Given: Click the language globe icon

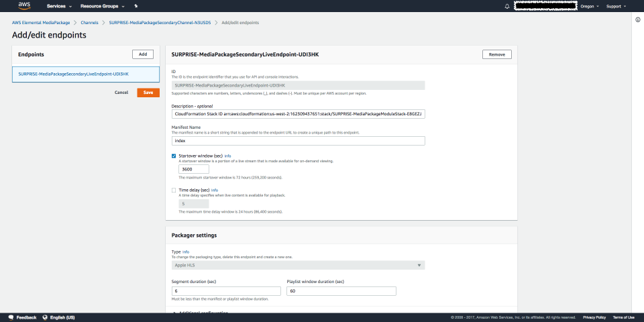Looking at the screenshot, I should 45,317.
